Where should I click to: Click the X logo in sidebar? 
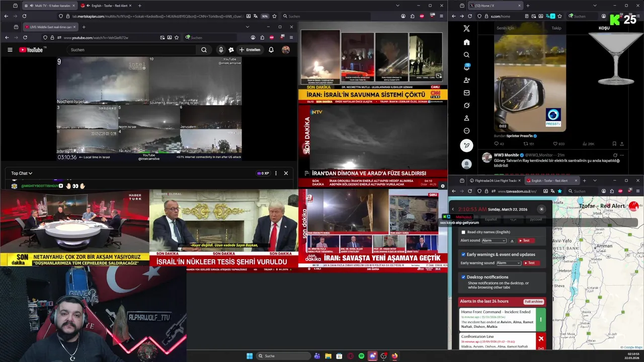[x=466, y=29]
